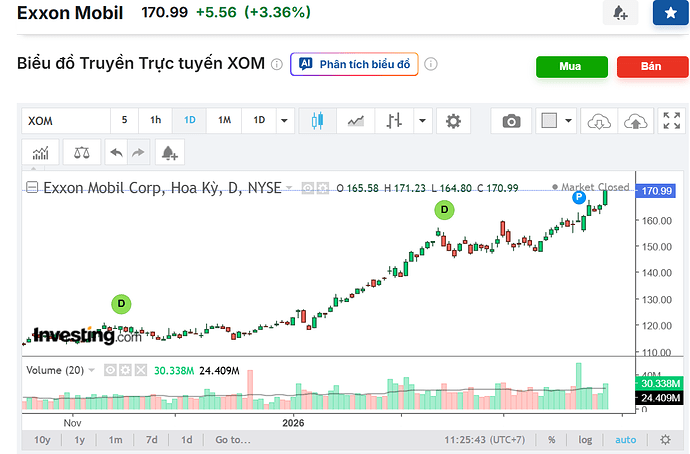Image resolution: width=690 pixels, height=454 pixels.
Task: Toggle visibility of main series eye icon
Action: 308,189
